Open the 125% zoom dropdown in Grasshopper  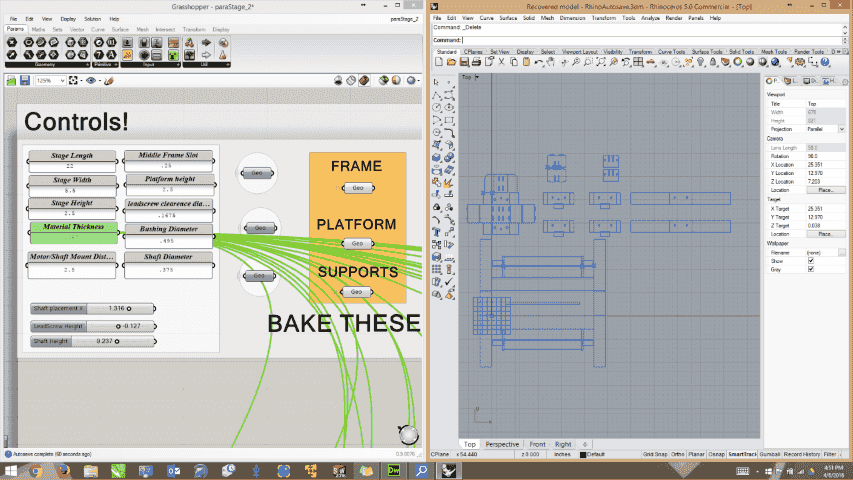click(63, 81)
